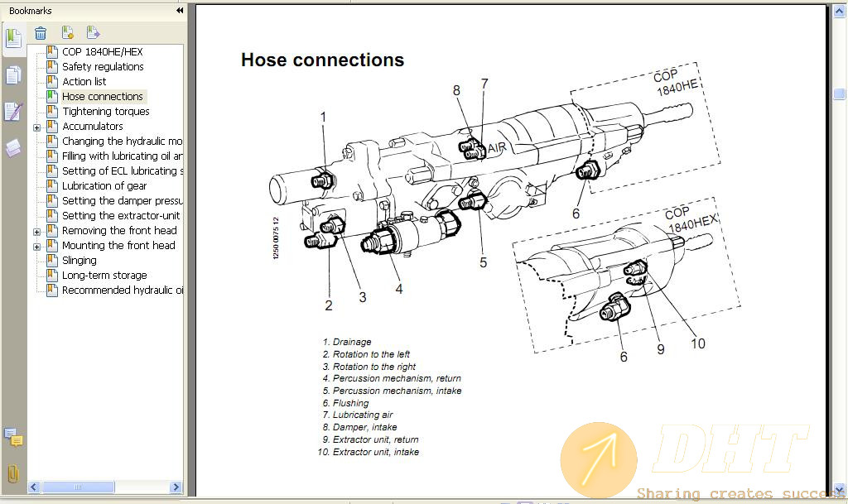
Task: Open the Attachments paperclip panel icon
Action: point(13,473)
